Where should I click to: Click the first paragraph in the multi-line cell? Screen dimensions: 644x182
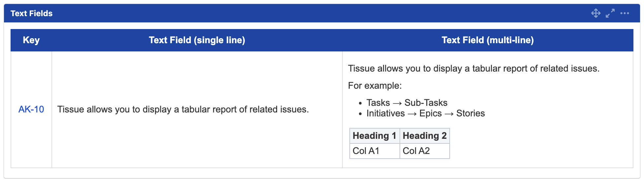coord(473,69)
